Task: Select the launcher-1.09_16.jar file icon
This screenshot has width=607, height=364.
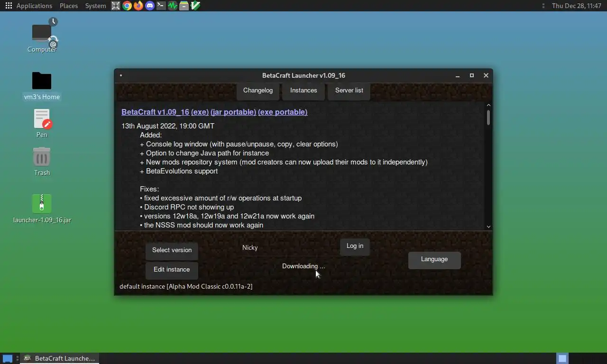Action: pos(42,209)
